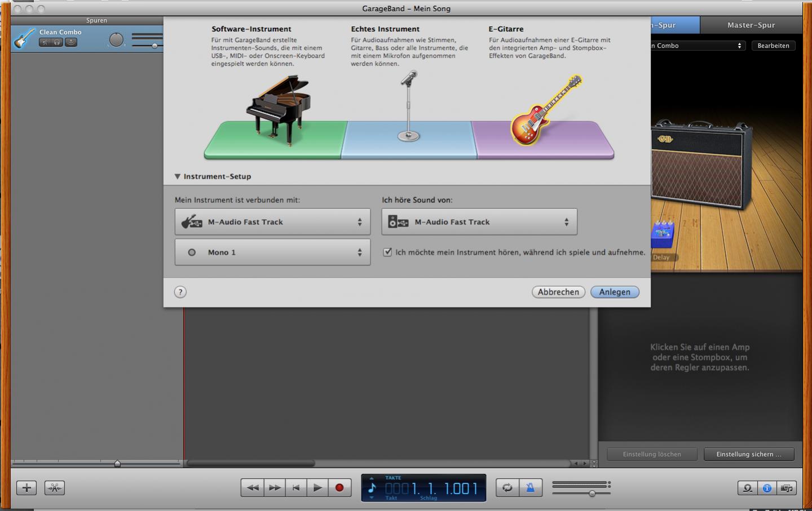812x511 pixels.
Task: Open the instrument input M-Audio Fast Track dropdown
Action: 272,222
